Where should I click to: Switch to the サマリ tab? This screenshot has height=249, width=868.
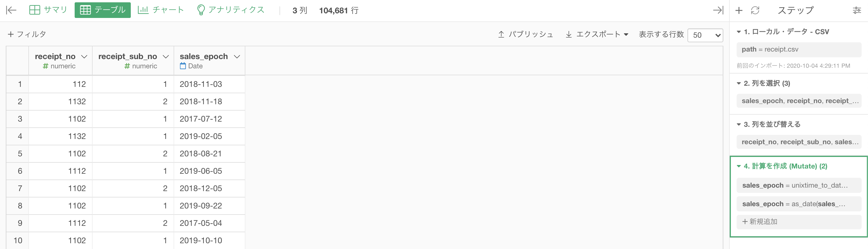click(48, 10)
